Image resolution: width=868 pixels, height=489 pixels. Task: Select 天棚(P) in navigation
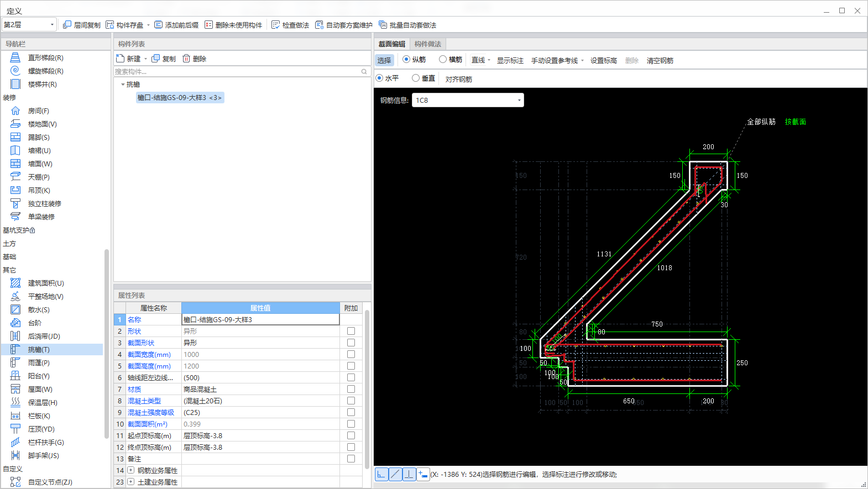pyautogui.click(x=39, y=177)
